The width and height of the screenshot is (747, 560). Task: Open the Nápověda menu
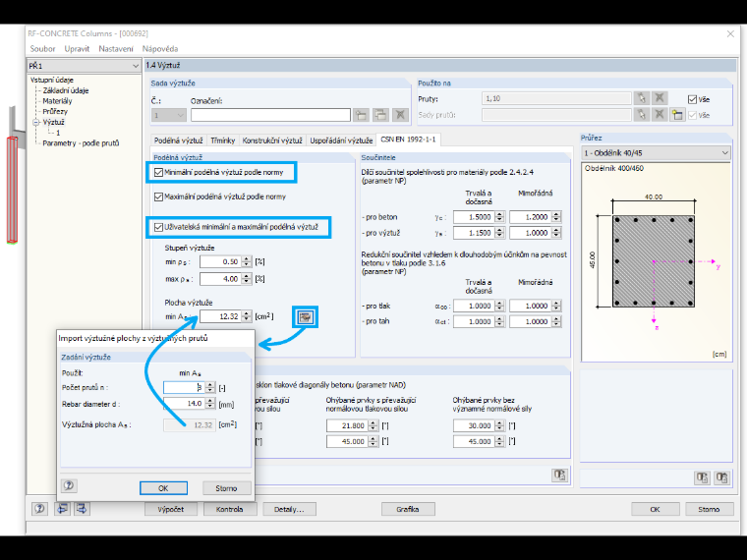click(160, 48)
